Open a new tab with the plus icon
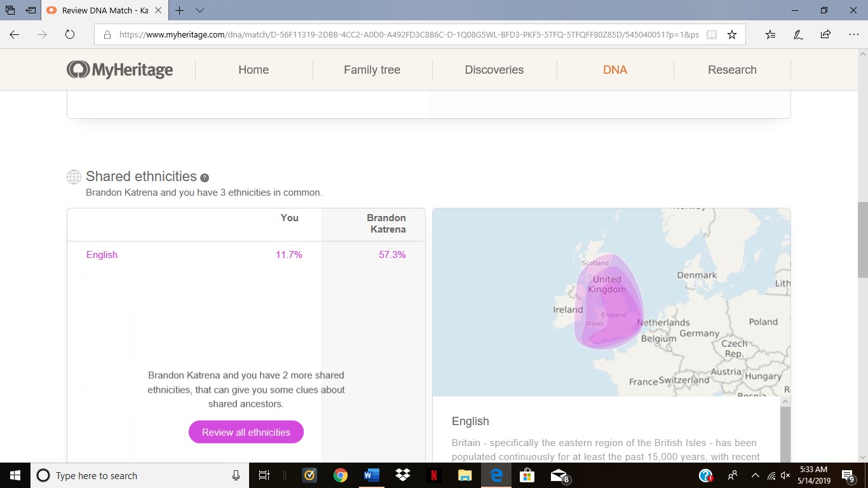868x488 pixels. pyautogui.click(x=180, y=11)
